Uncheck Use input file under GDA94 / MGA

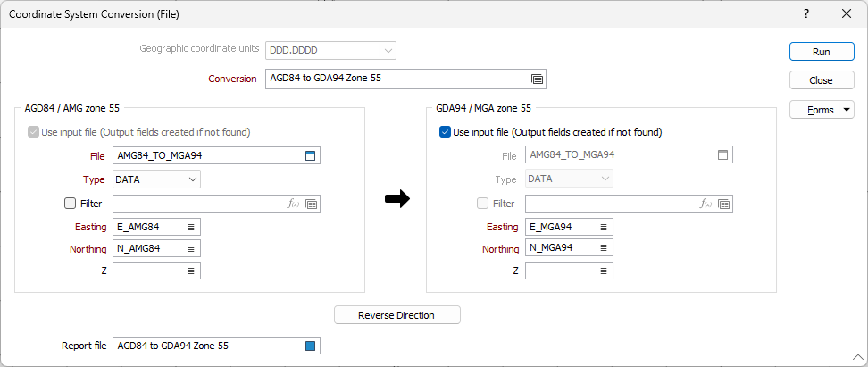coord(444,132)
